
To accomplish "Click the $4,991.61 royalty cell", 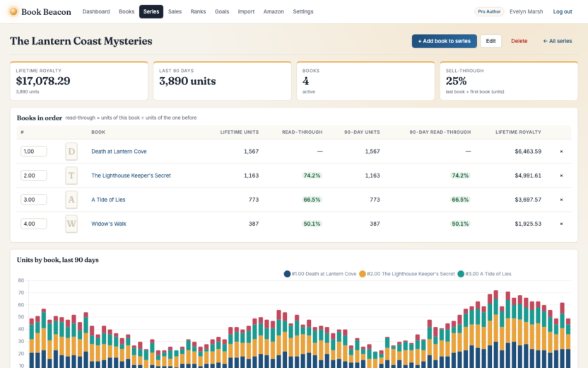I will tap(528, 176).
